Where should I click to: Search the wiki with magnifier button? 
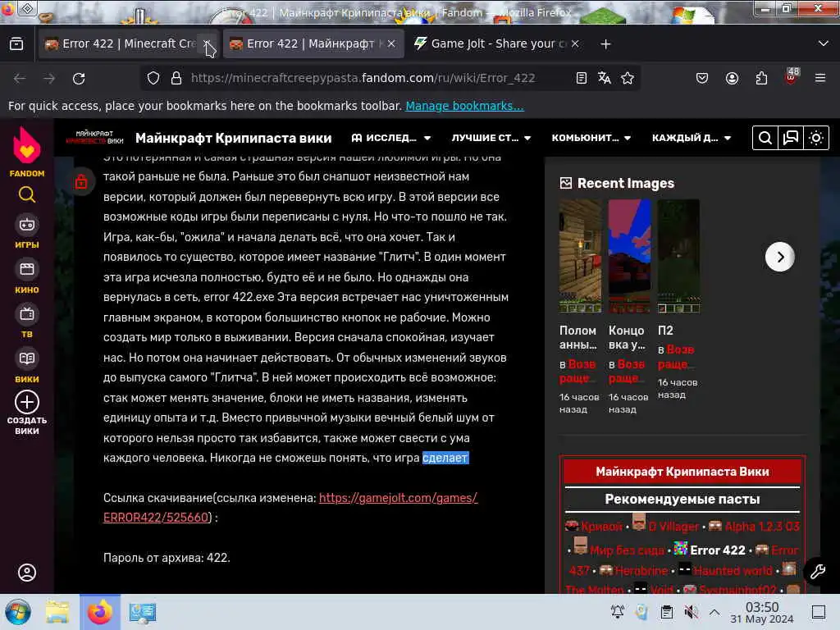765,138
